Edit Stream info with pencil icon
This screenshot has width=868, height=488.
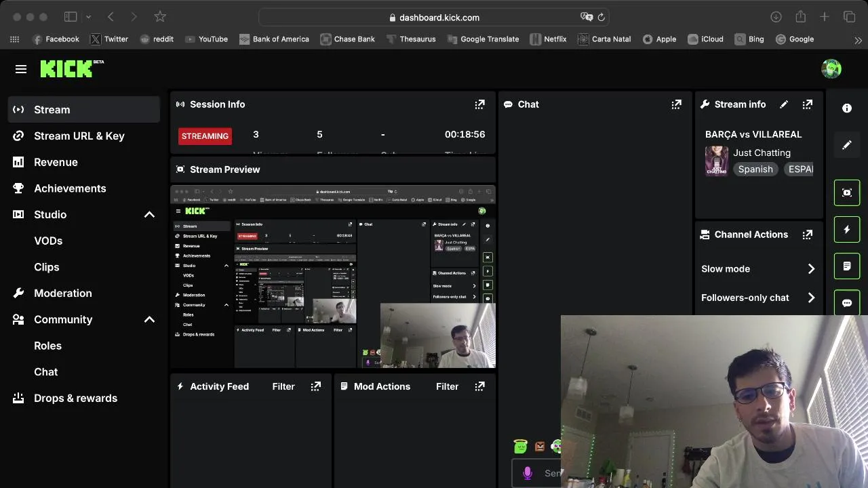click(784, 104)
